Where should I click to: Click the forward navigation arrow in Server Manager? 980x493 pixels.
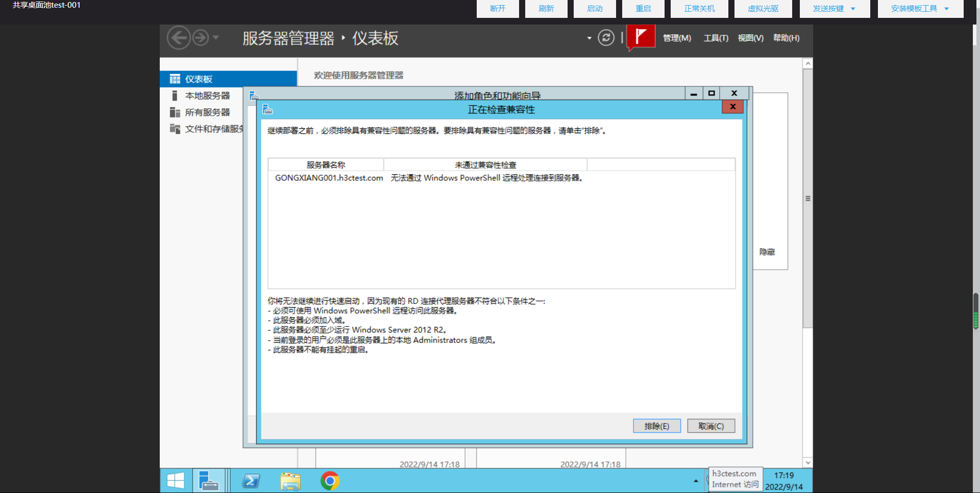[x=201, y=38]
